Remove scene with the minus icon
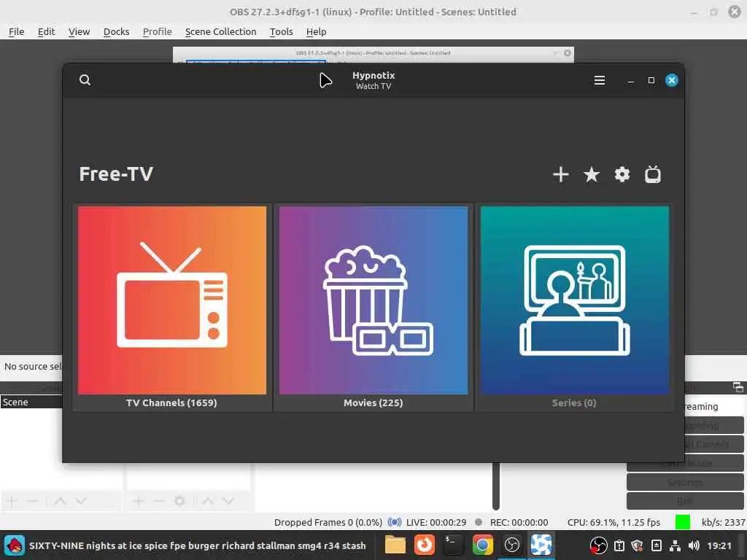Image resolution: width=747 pixels, height=560 pixels. click(x=32, y=501)
